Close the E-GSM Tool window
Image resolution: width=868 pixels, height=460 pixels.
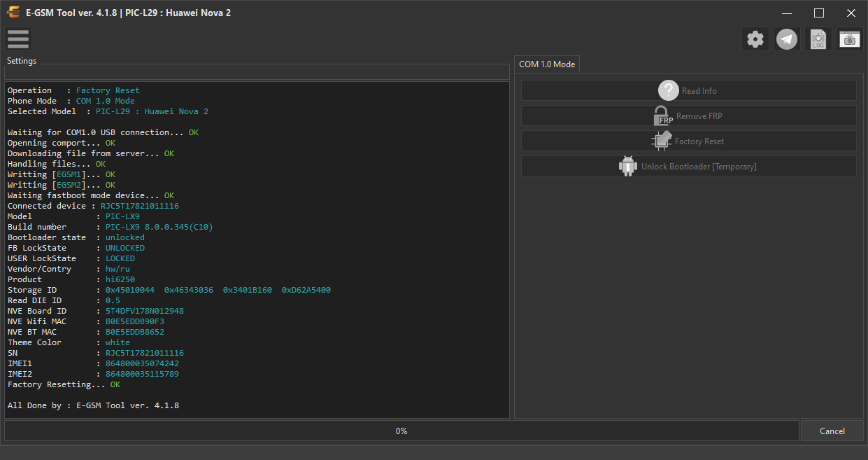[851, 13]
